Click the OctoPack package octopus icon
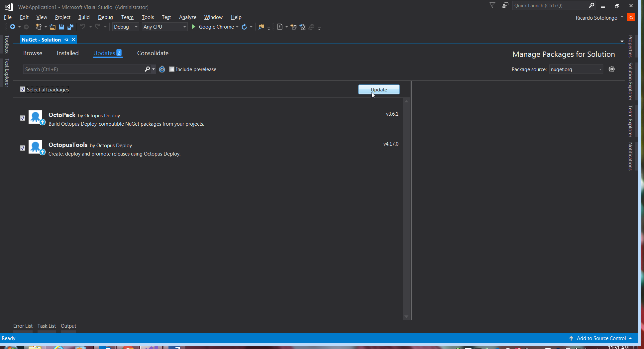 [x=36, y=117]
